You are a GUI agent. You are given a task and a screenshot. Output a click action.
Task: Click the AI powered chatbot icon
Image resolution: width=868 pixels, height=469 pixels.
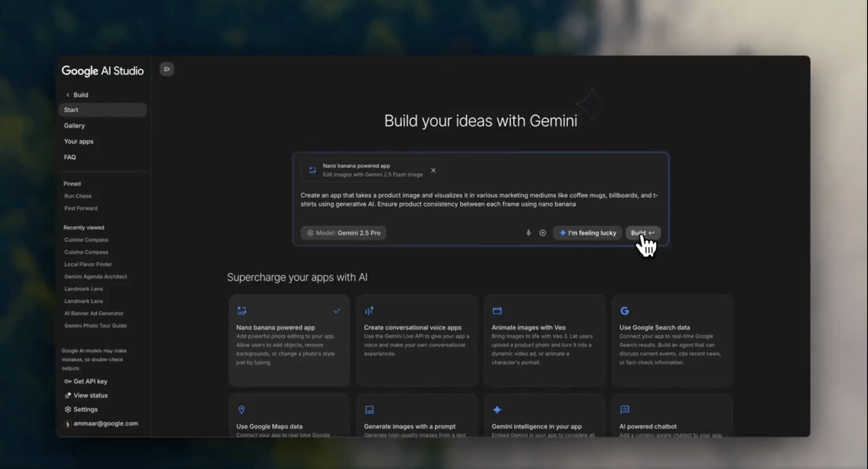pyautogui.click(x=624, y=410)
